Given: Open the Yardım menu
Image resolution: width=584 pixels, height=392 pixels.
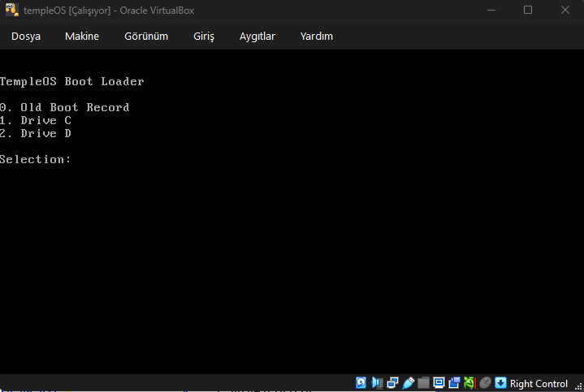Looking at the screenshot, I should click(317, 36).
